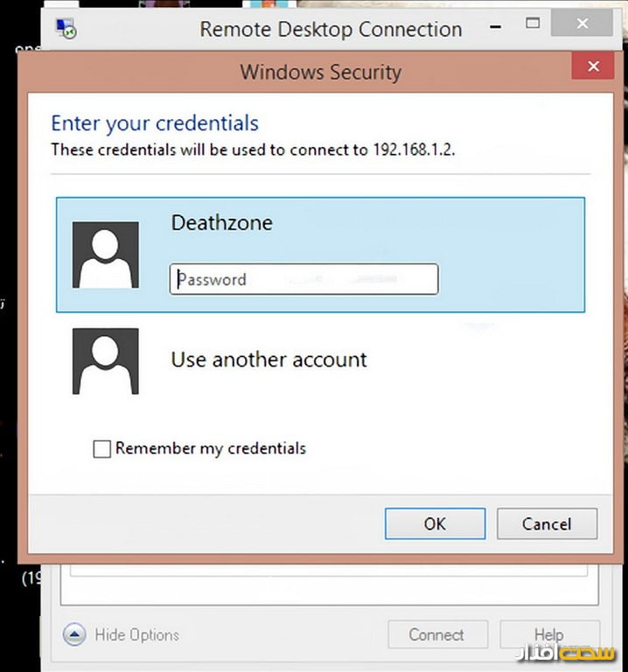Viewport: 628px width, 672px height.
Task: Click the Use another account avatar
Action: point(105,360)
